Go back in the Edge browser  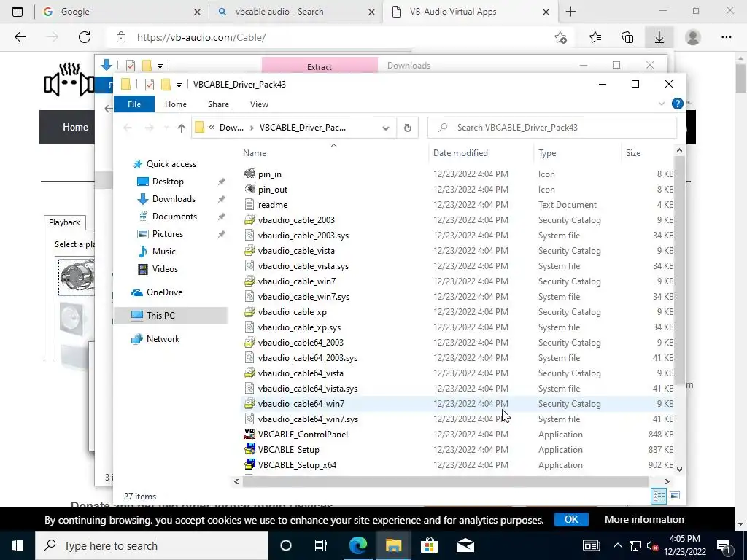(20, 37)
